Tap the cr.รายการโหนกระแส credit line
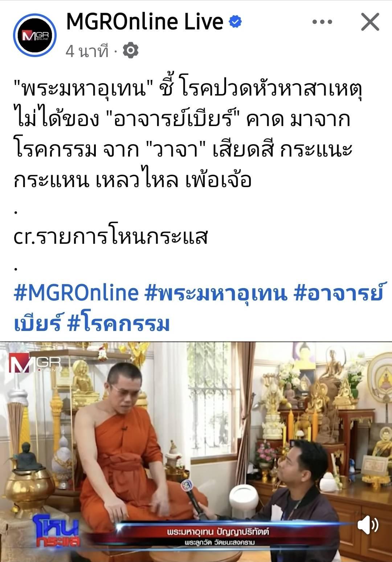The image size is (392, 562). [111, 237]
